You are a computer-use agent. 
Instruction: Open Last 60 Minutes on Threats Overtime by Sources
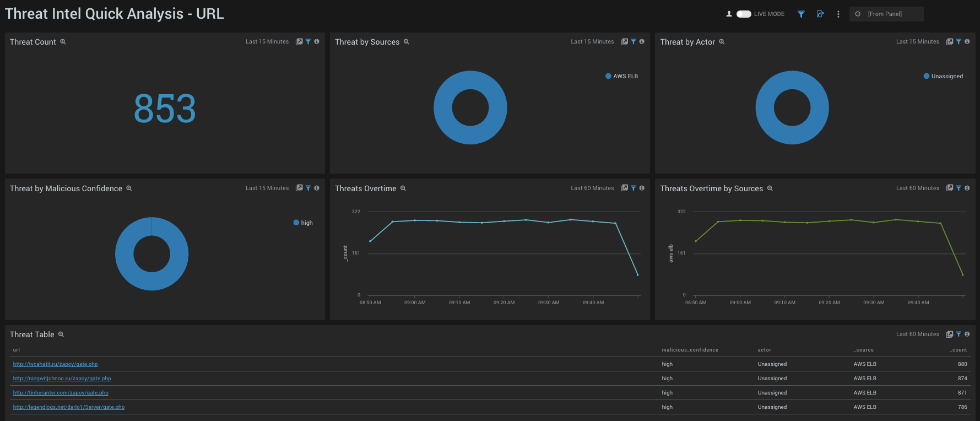tap(917, 188)
